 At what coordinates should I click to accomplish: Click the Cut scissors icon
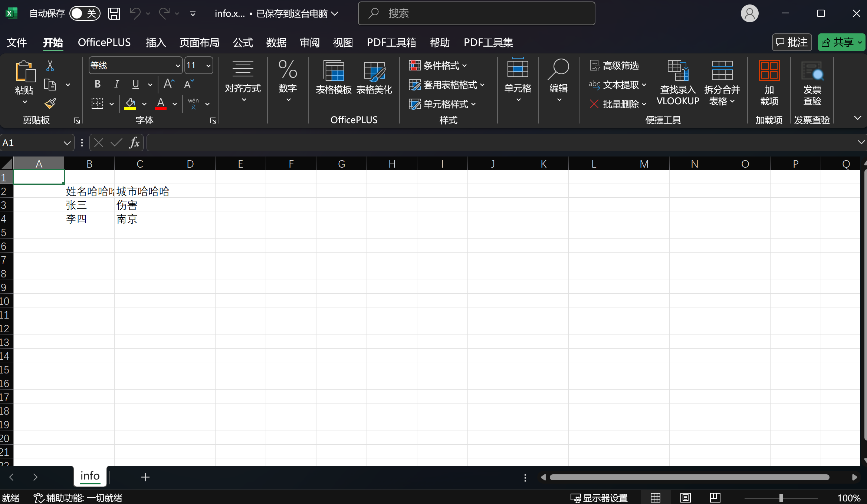click(x=50, y=66)
